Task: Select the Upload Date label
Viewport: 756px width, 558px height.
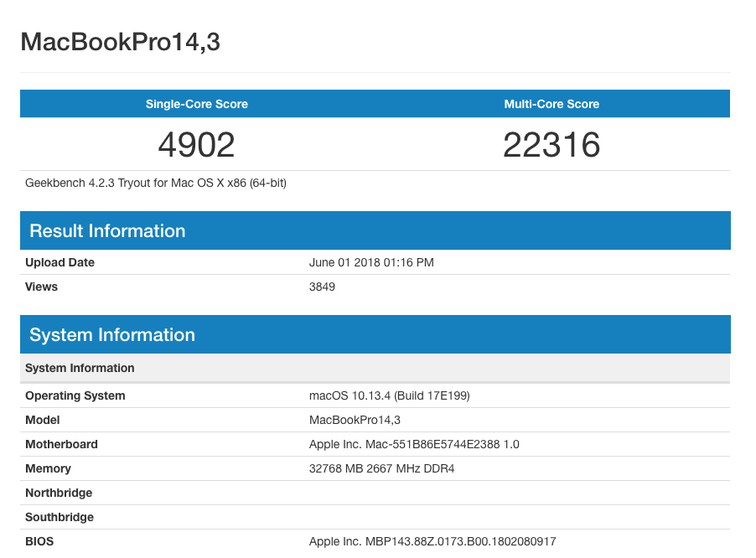Action: [x=60, y=262]
